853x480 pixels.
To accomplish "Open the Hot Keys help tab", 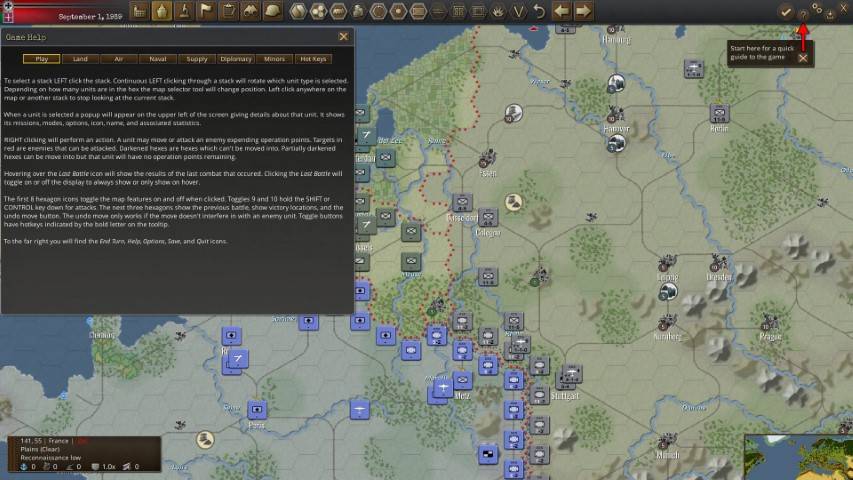I will (x=313, y=59).
